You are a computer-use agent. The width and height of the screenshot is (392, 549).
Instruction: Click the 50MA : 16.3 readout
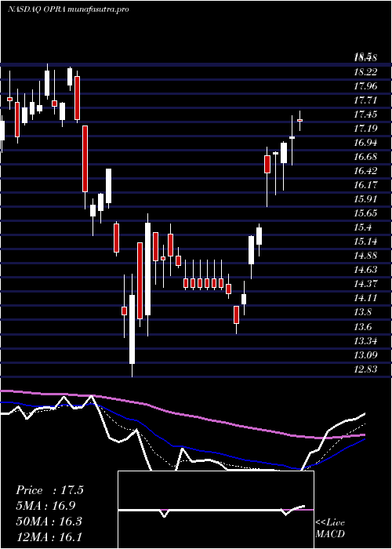(x=49, y=521)
